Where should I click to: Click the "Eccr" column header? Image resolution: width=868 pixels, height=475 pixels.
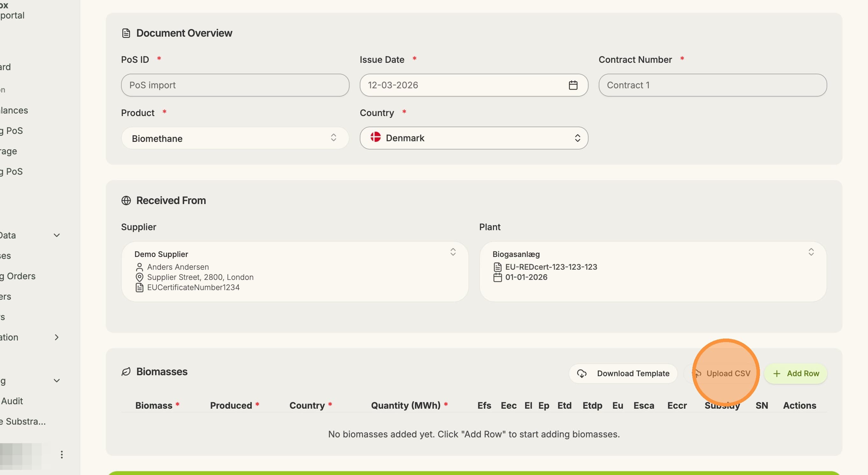point(677,405)
